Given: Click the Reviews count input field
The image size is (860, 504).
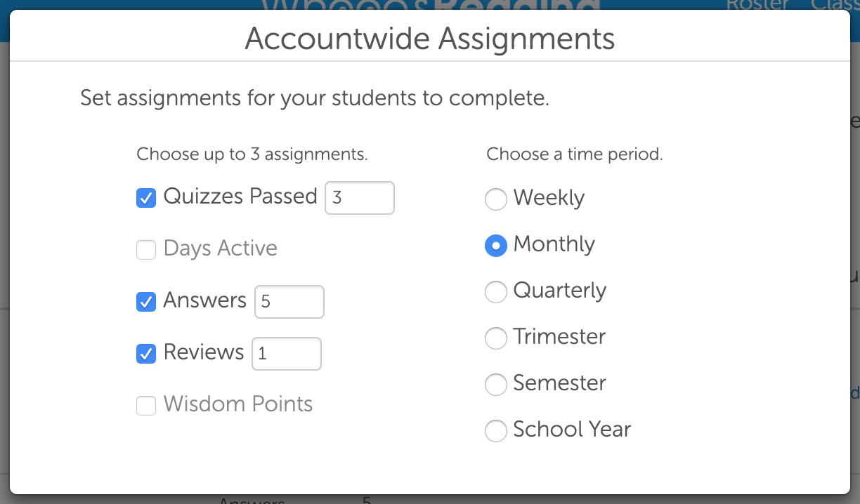Looking at the screenshot, I should [x=286, y=354].
